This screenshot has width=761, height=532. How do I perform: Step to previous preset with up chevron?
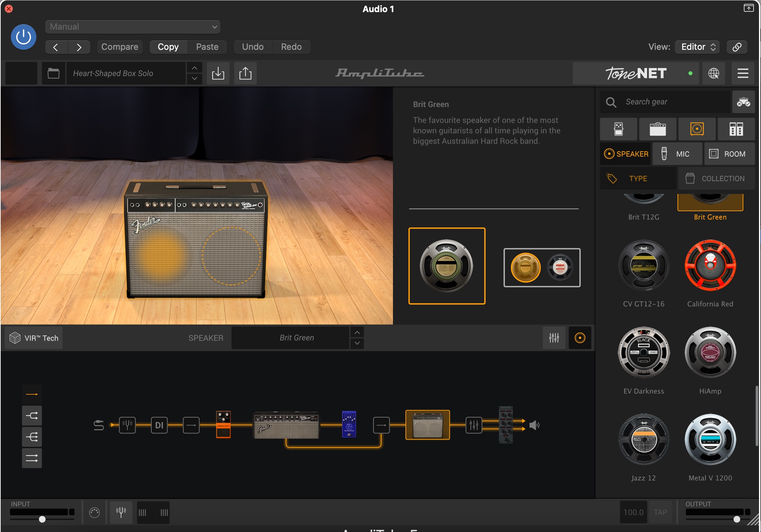pyautogui.click(x=194, y=68)
